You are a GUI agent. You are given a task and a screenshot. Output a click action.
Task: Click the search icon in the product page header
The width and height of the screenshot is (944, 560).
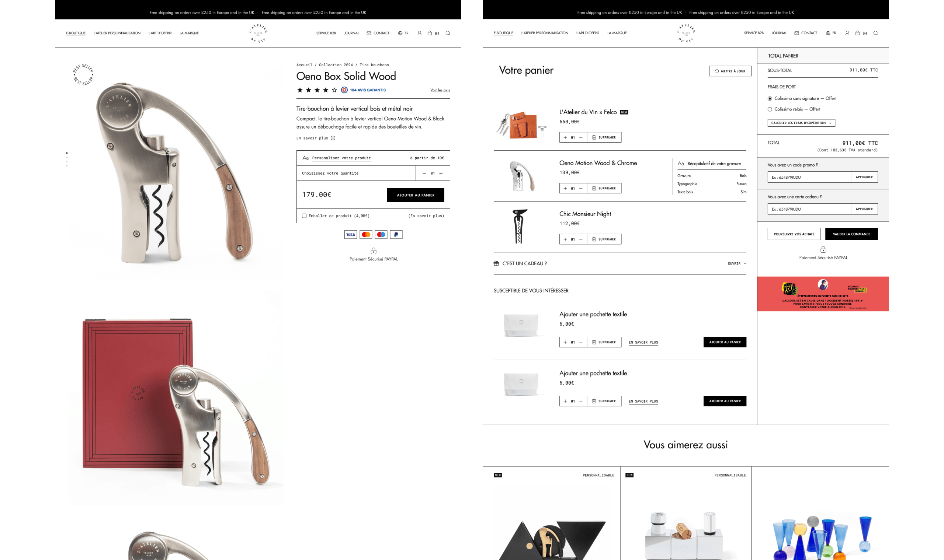[448, 33]
